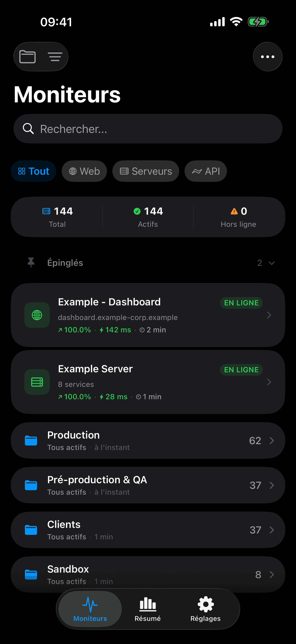Filter monitors by Web
The height and width of the screenshot is (644, 296).
click(x=84, y=171)
